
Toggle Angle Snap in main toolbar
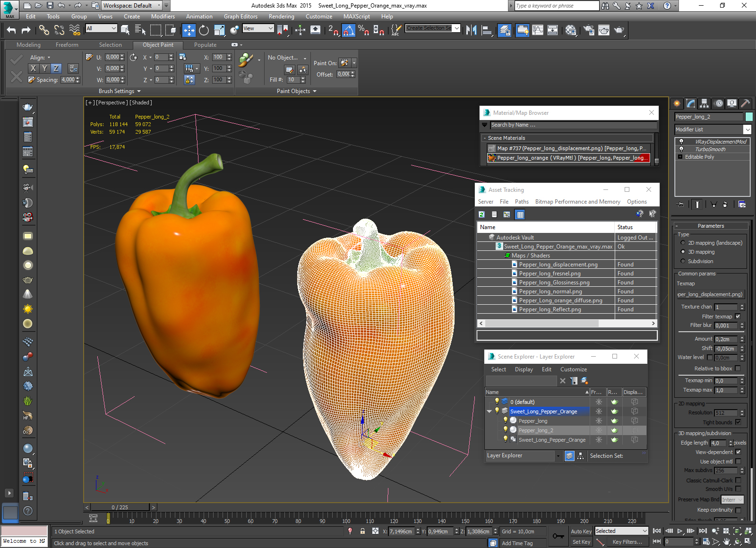pyautogui.click(x=348, y=30)
